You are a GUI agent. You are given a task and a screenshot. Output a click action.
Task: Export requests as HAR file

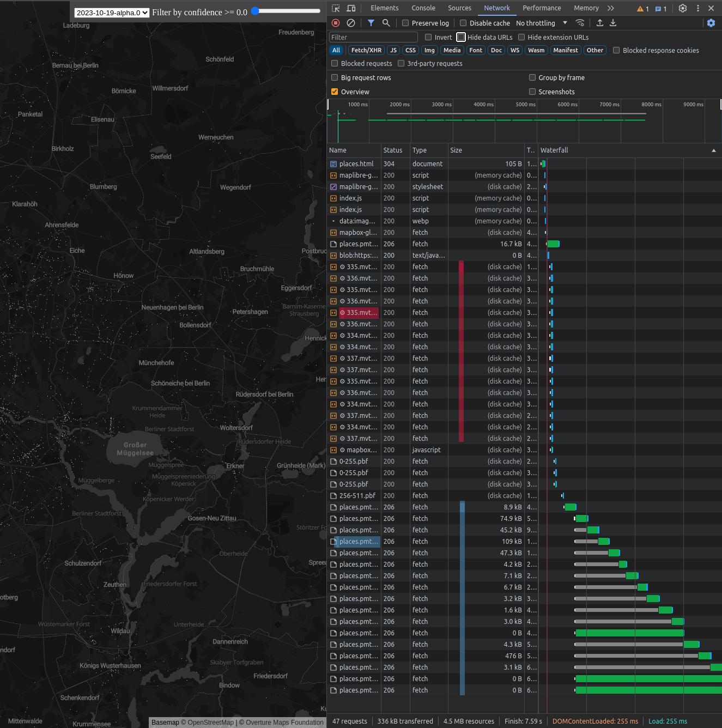pyautogui.click(x=612, y=23)
